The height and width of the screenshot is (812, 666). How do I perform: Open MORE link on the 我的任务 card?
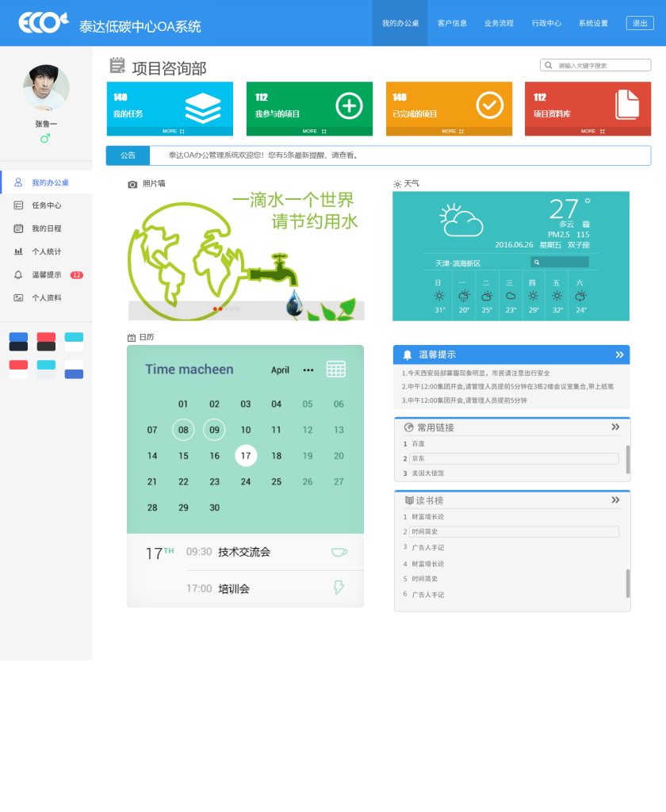point(169,129)
